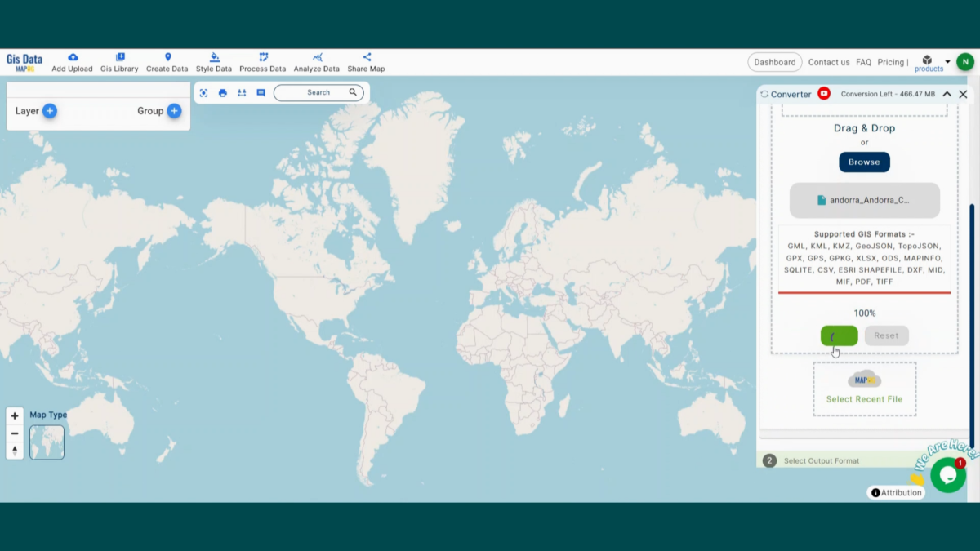This screenshot has height=551, width=980.
Task: Open the Process Data tool
Action: pos(262,61)
